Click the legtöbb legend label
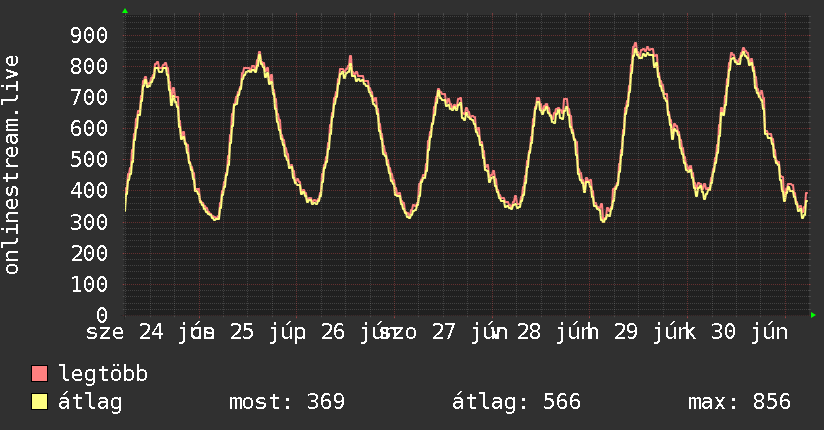The image size is (824, 430). [x=103, y=374]
